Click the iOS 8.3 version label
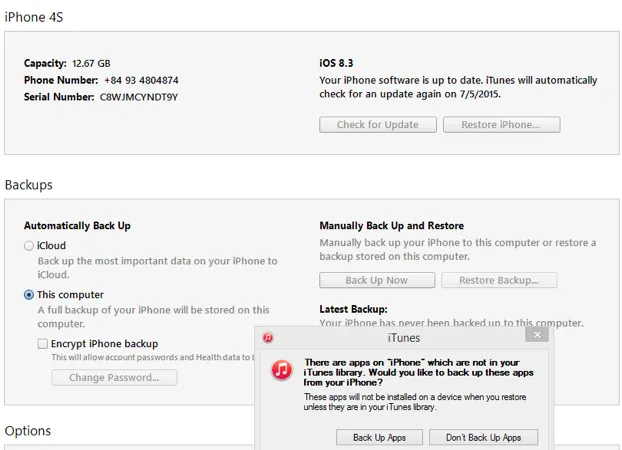Image resolution: width=622 pixels, height=450 pixels. (337, 63)
